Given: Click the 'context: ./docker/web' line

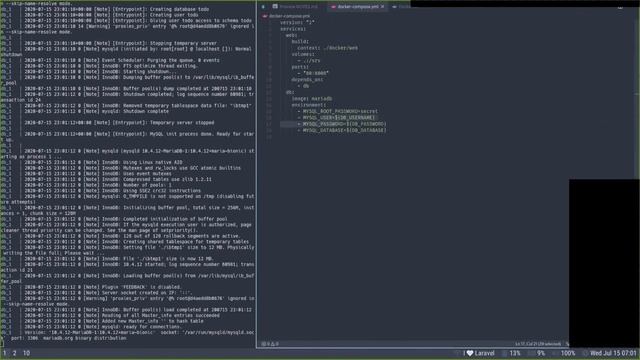Looking at the screenshot, I should (327, 48).
